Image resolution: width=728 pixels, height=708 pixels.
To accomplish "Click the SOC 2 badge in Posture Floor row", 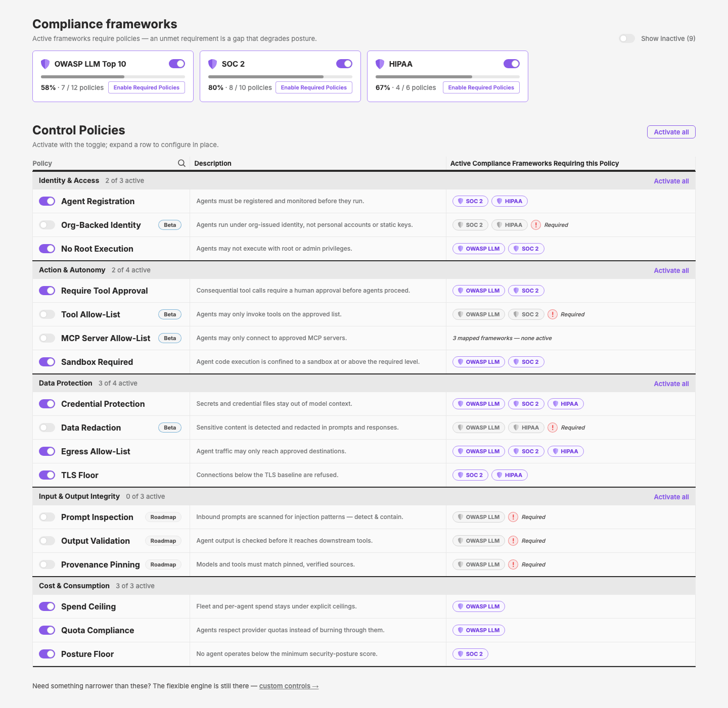I will pos(471,654).
